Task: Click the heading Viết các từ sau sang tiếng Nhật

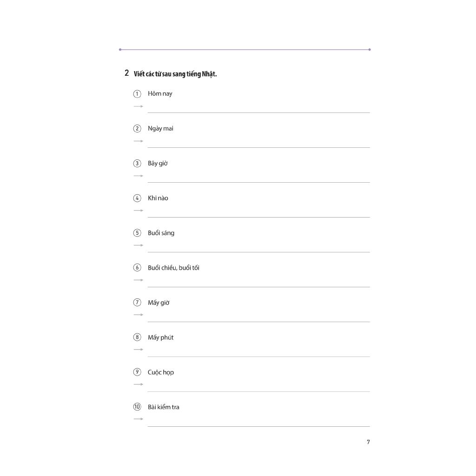Action: coord(175,74)
